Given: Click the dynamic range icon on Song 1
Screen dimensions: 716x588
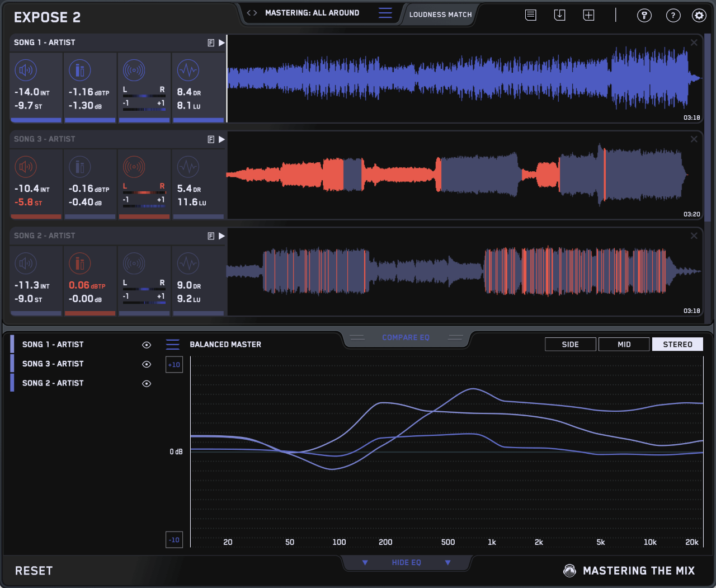Looking at the screenshot, I should (x=188, y=70).
